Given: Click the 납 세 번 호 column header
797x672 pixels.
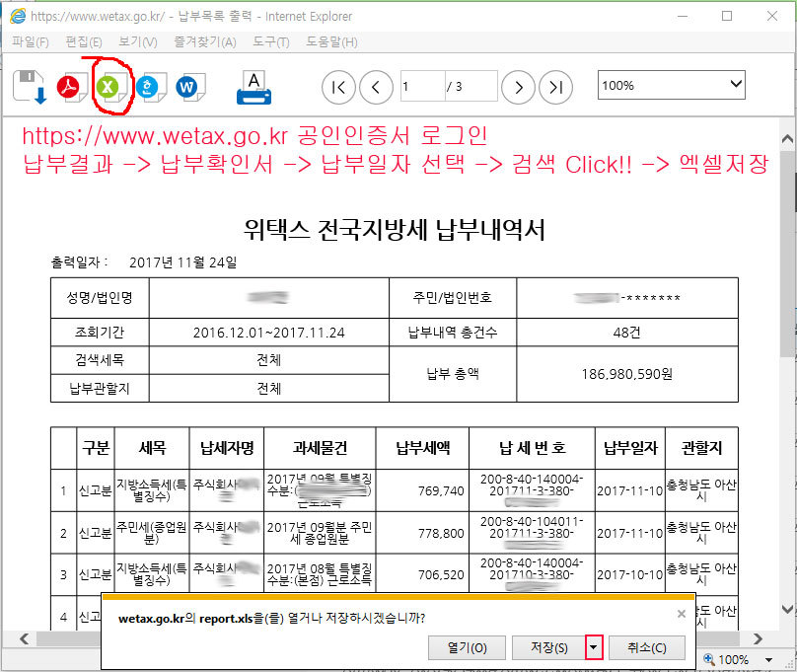Looking at the screenshot, I should 532,448.
